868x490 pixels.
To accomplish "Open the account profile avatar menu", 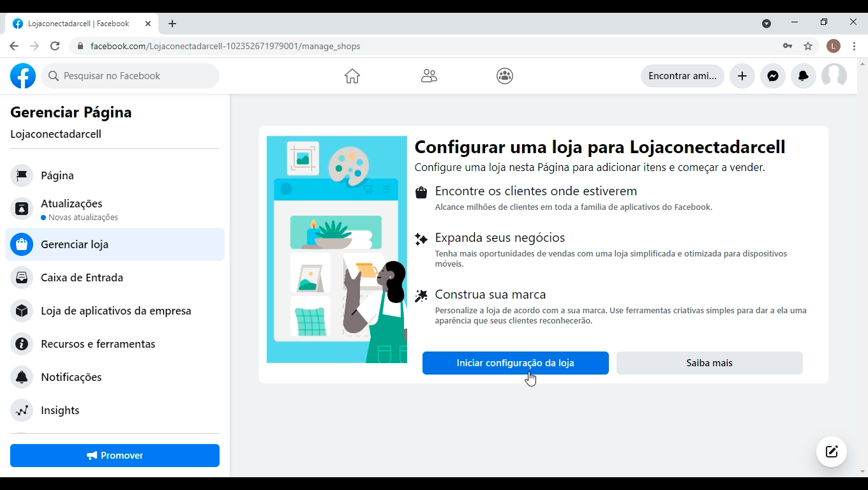I will click(834, 76).
